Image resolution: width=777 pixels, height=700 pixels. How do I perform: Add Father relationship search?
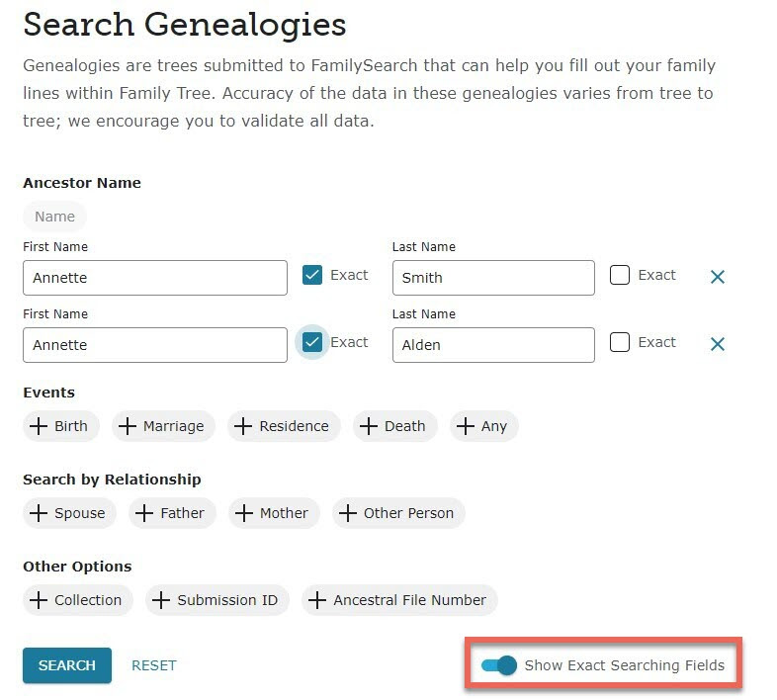pos(172,513)
